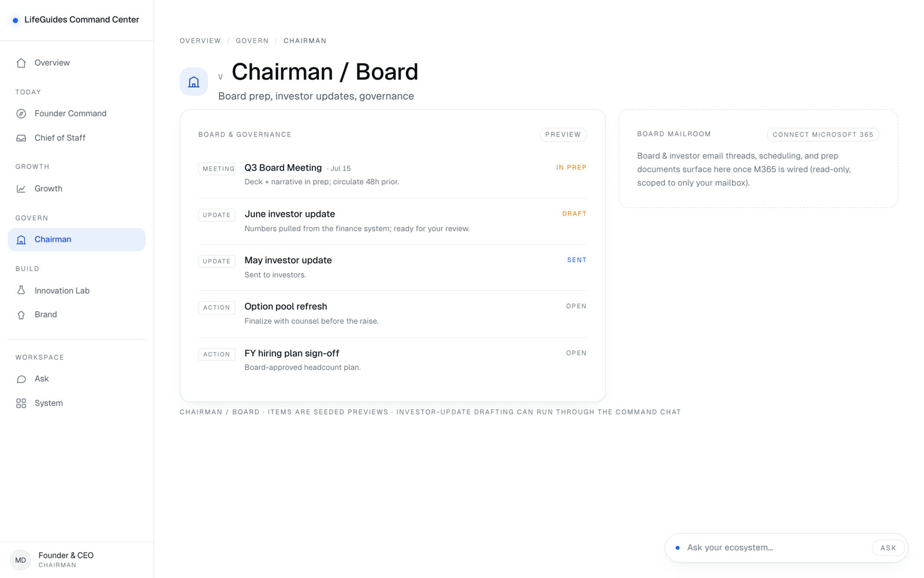Open the Overview sidebar item
Screen dimensions: 924x578
point(76,63)
